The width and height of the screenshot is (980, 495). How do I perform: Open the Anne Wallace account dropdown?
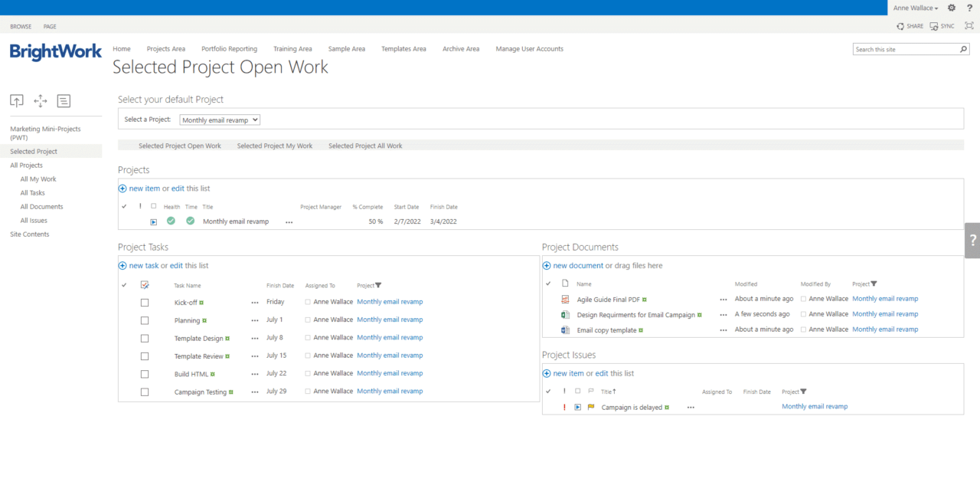[x=916, y=8]
